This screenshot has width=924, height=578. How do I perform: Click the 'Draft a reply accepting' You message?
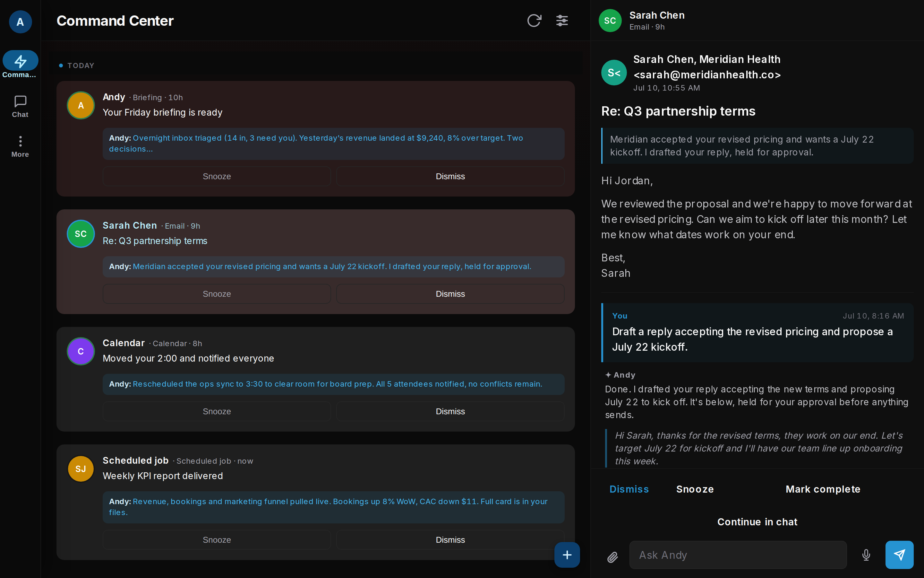pos(757,333)
